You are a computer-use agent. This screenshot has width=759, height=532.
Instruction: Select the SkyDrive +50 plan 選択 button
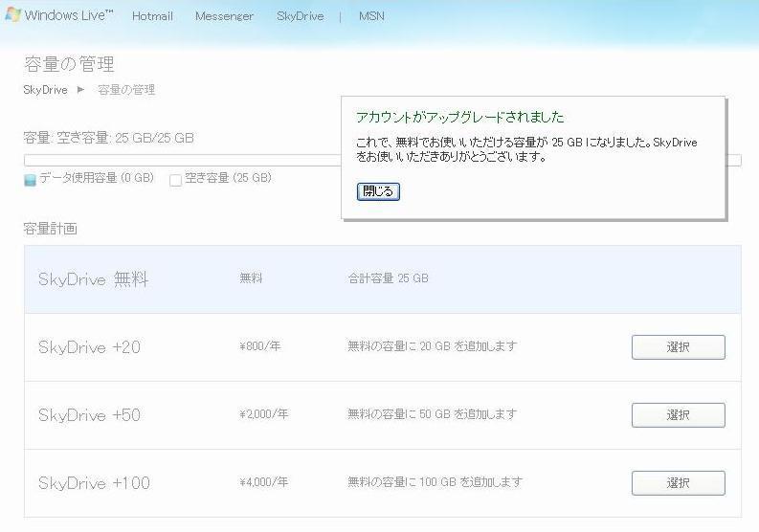679,415
